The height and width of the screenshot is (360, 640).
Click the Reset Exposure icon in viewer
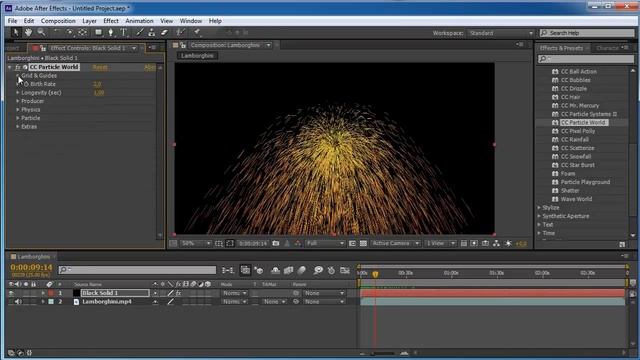click(508, 243)
